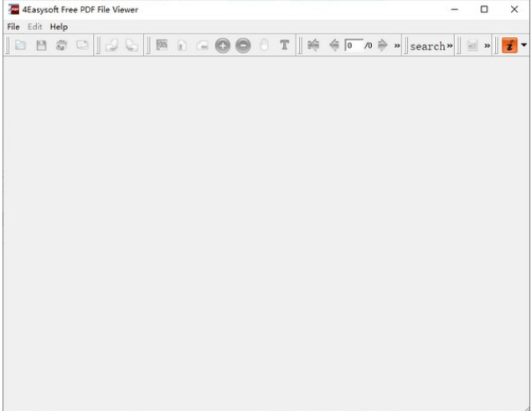Click the search toolbar label
This screenshot has width=532, height=411.
coord(427,46)
